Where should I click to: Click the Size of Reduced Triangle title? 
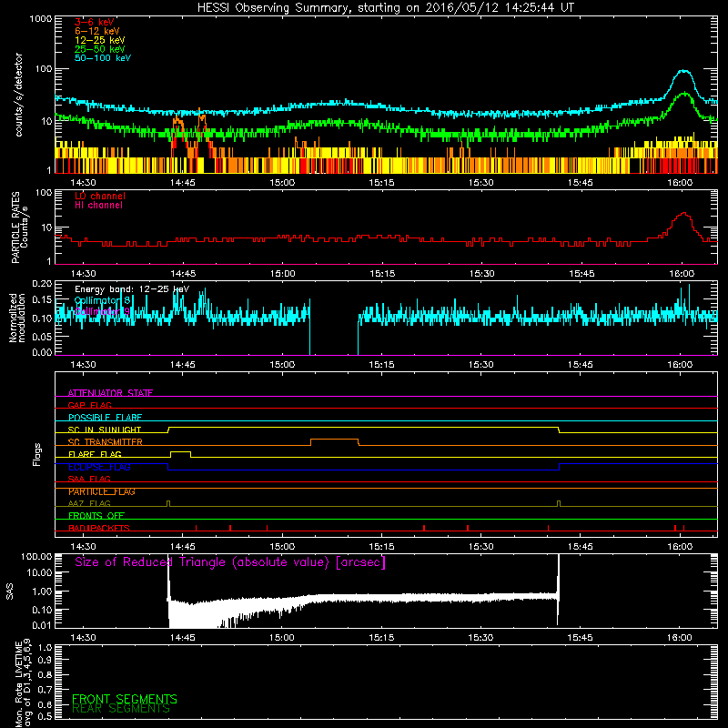[x=230, y=562]
